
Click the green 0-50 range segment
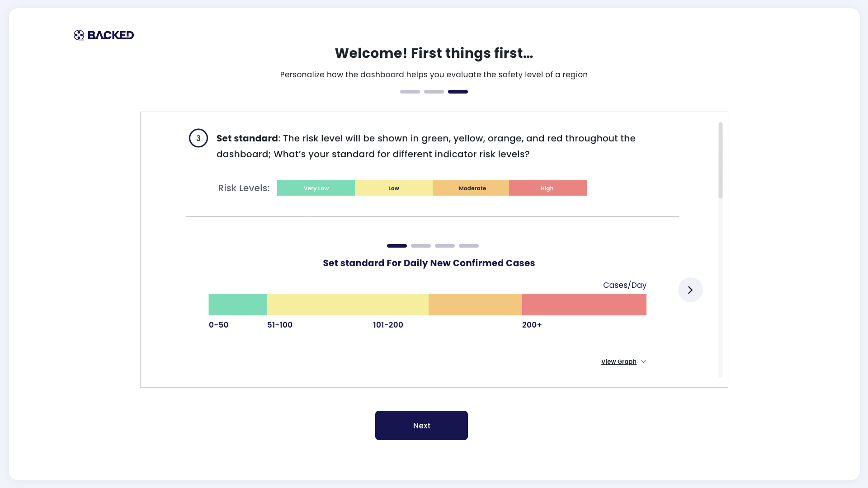238,305
